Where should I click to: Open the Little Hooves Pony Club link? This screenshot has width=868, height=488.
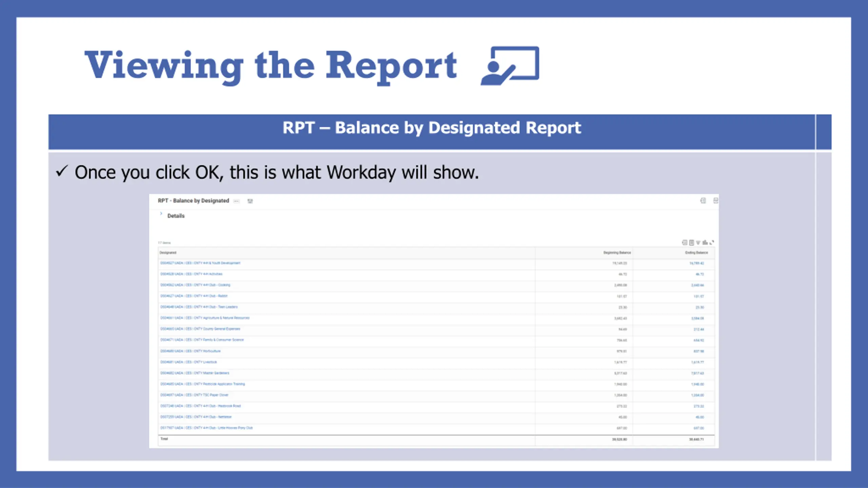point(206,428)
